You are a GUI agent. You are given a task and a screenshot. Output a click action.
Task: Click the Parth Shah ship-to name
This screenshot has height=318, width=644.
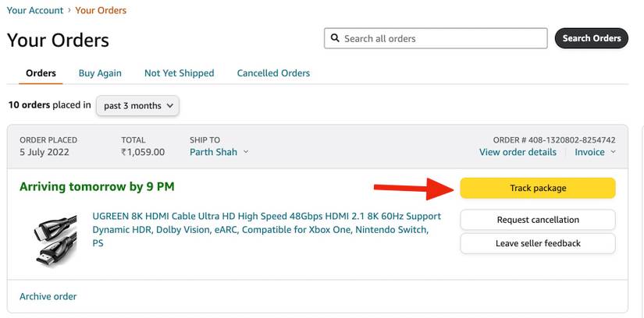213,152
